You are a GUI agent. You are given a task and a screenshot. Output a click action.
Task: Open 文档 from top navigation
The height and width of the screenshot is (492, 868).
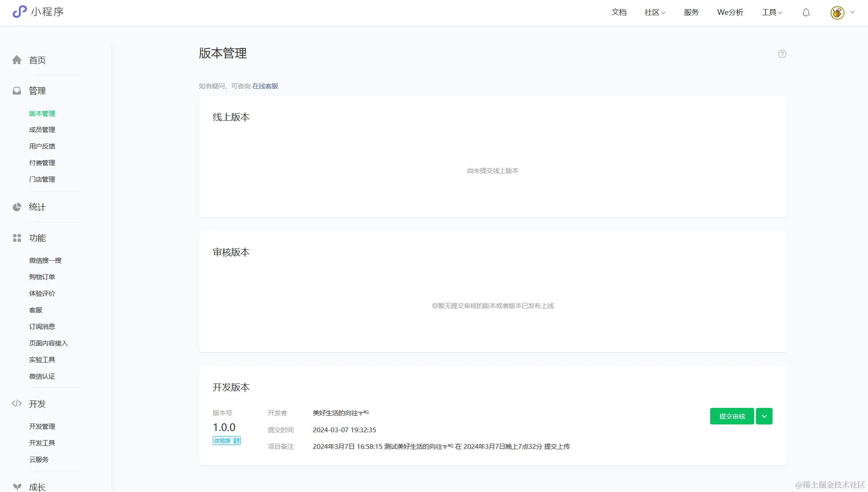tap(619, 12)
